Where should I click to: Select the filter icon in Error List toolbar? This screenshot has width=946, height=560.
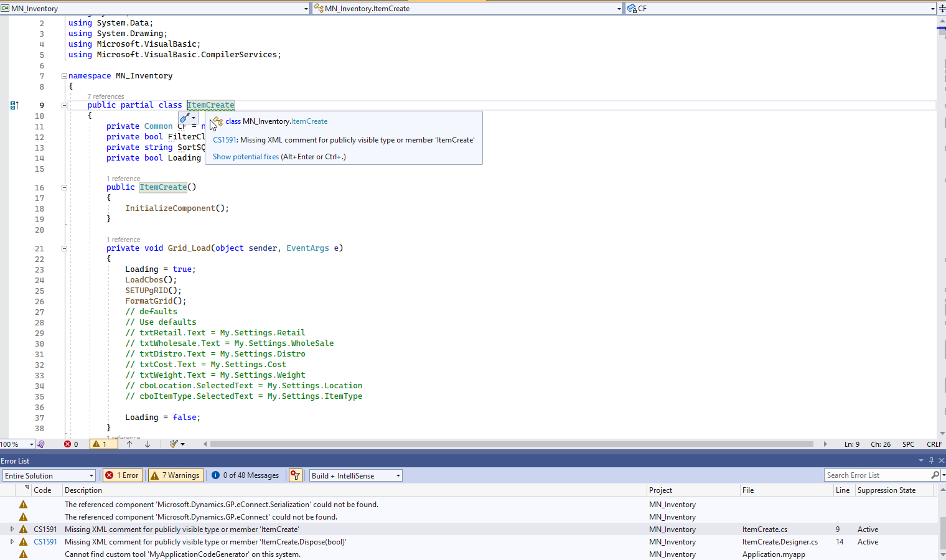pyautogui.click(x=295, y=475)
